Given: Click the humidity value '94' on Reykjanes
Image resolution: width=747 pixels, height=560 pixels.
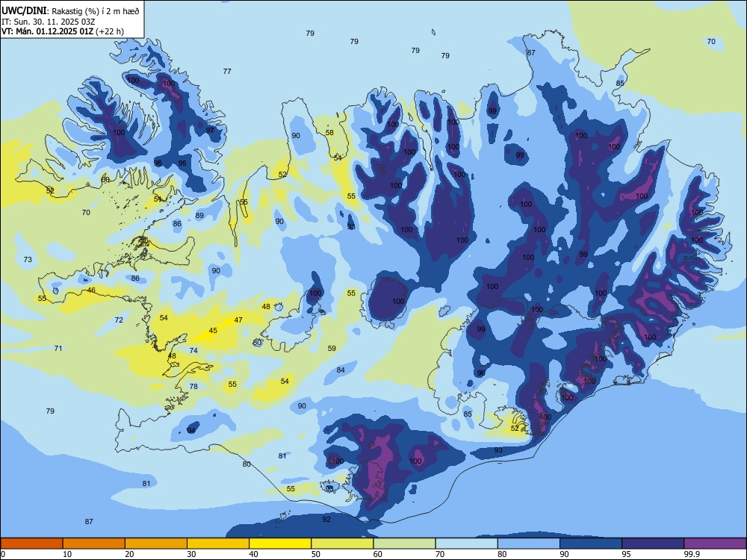Looking at the screenshot, I should pos(191,431).
